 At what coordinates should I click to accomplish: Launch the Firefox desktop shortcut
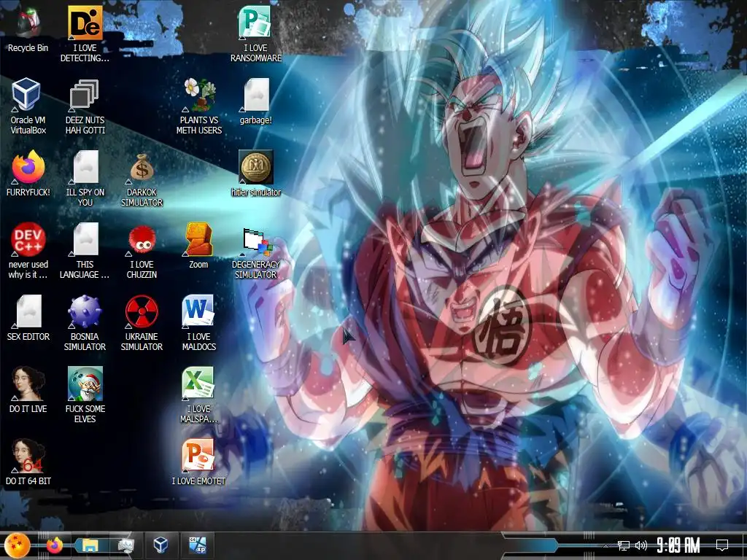(x=28, y=167)
